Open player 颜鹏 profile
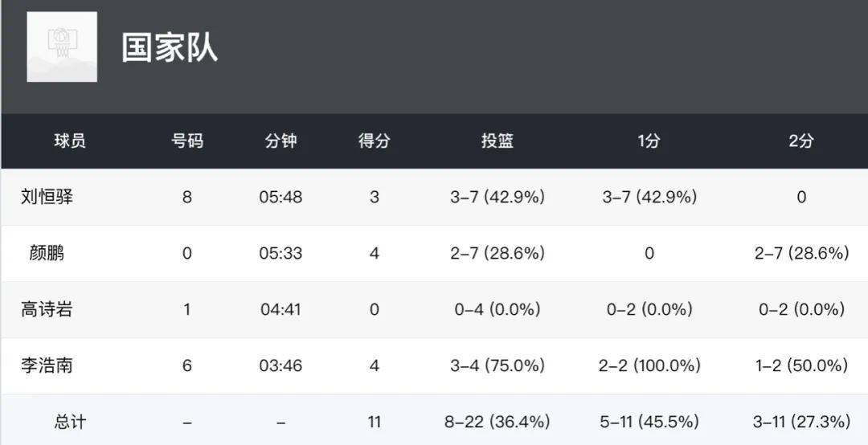Image resolution: width=868 pixels, height=445 pixels. click(47, 253)
